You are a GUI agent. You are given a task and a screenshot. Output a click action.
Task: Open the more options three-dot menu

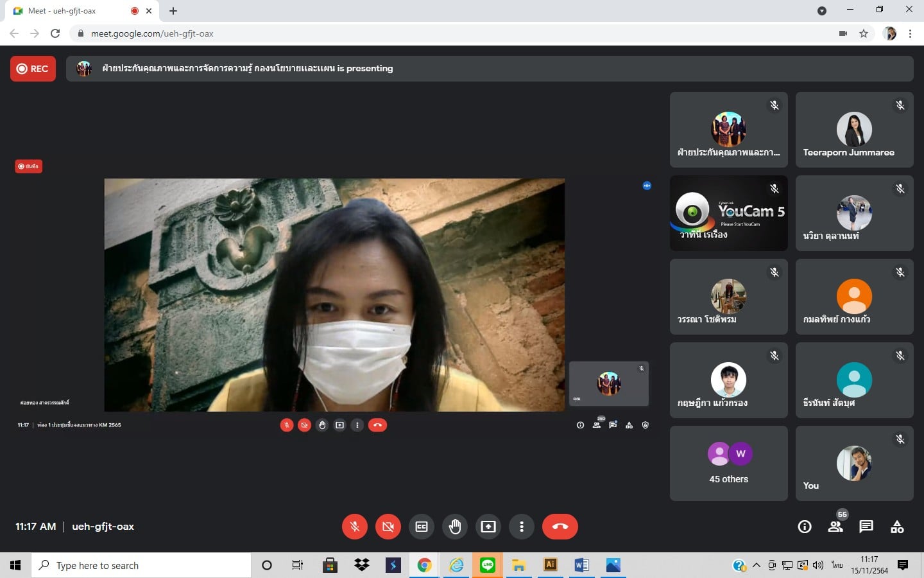(522, 527)
